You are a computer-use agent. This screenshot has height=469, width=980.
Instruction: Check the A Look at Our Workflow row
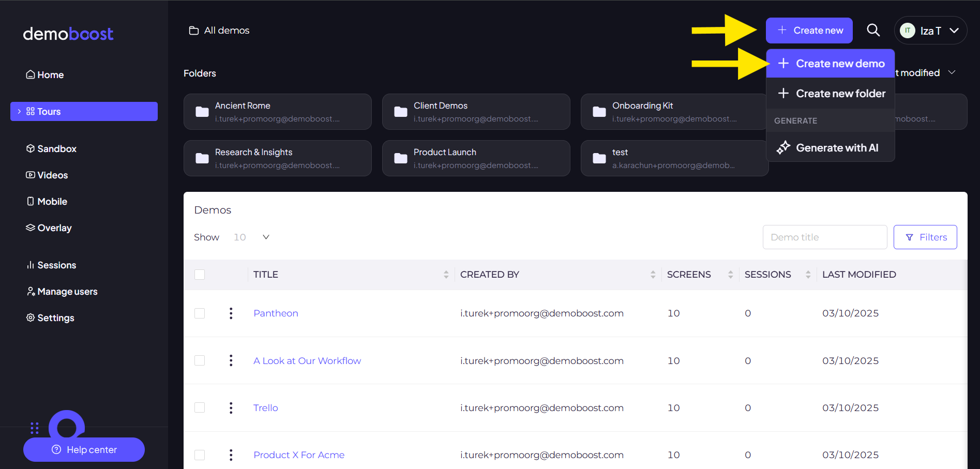click(x=200, y=360)
